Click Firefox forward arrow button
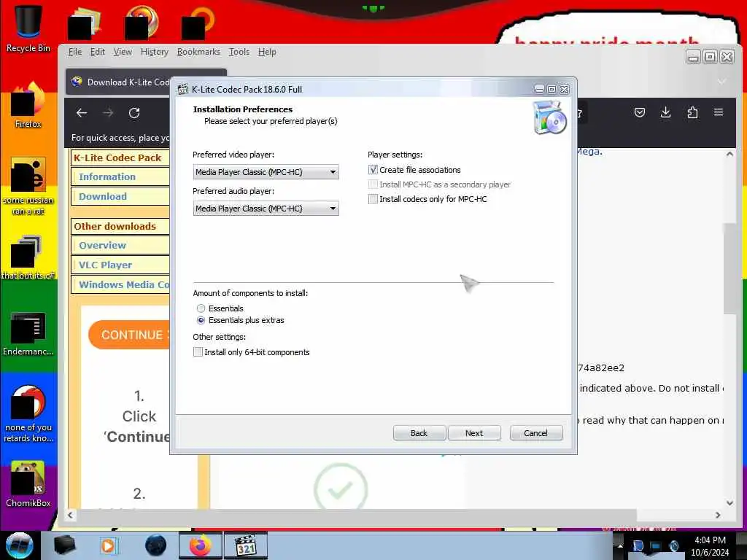747x560 pixels. click(x=108, y=113)
